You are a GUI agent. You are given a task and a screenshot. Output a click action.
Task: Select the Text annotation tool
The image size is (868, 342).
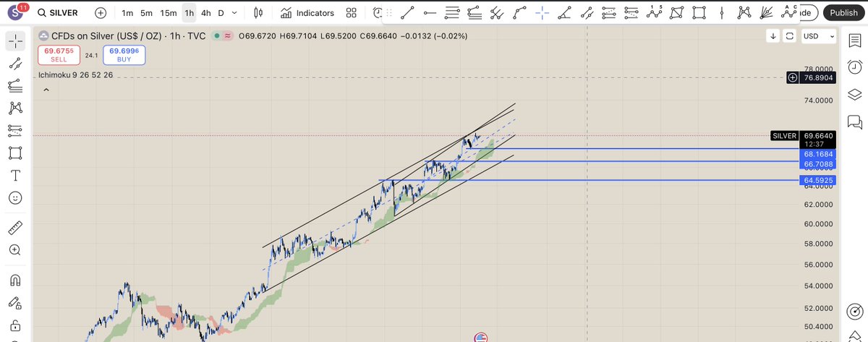(x=15, y=176)
